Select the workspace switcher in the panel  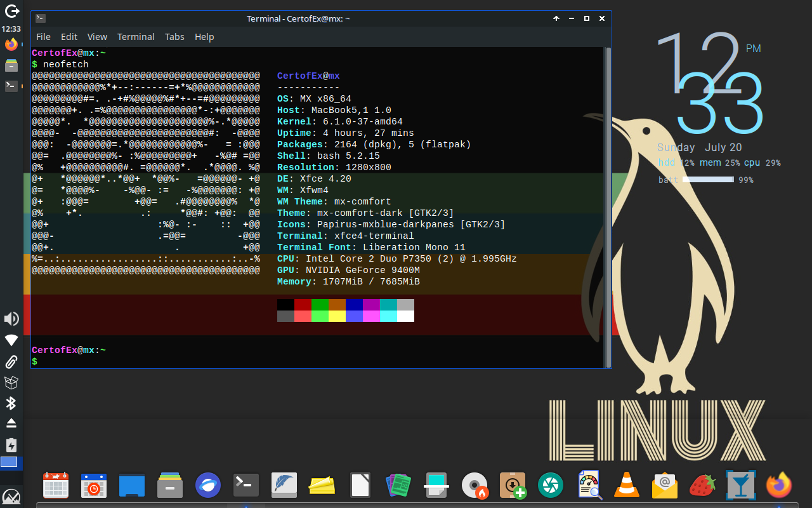point(10,462)
